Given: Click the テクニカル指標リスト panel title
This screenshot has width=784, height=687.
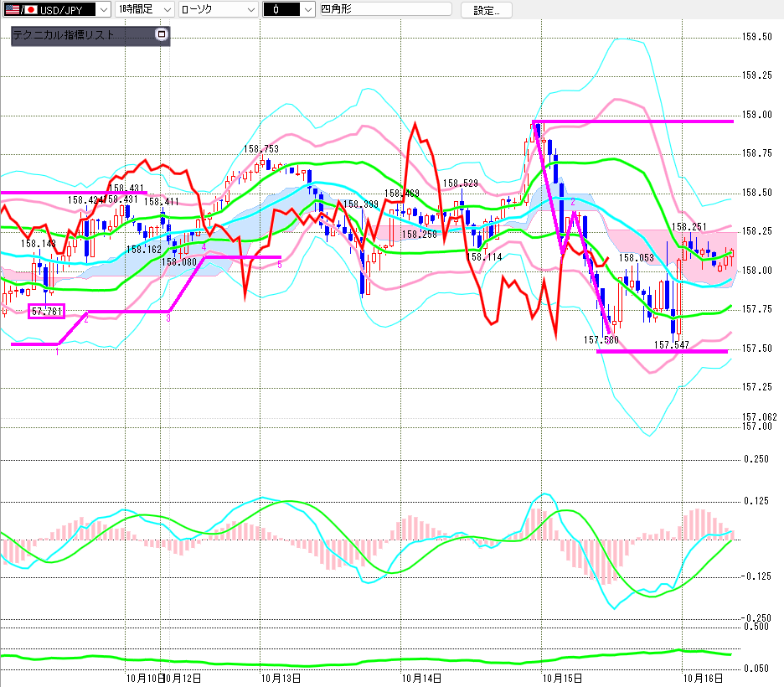Looking at the screenshot, I should 64,35.
